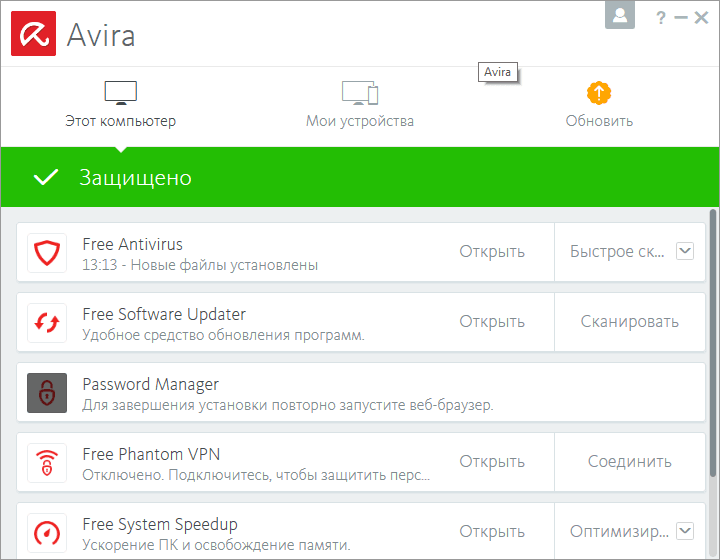
Task: Click the Free Phantom VPN title
Action: click(x=151, y=454)
